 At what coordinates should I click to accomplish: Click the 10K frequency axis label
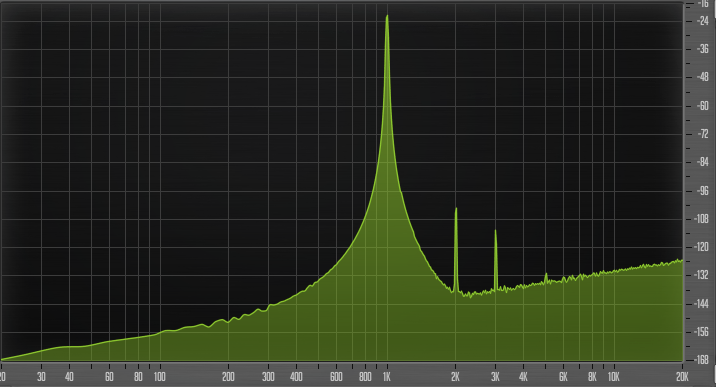613,377
